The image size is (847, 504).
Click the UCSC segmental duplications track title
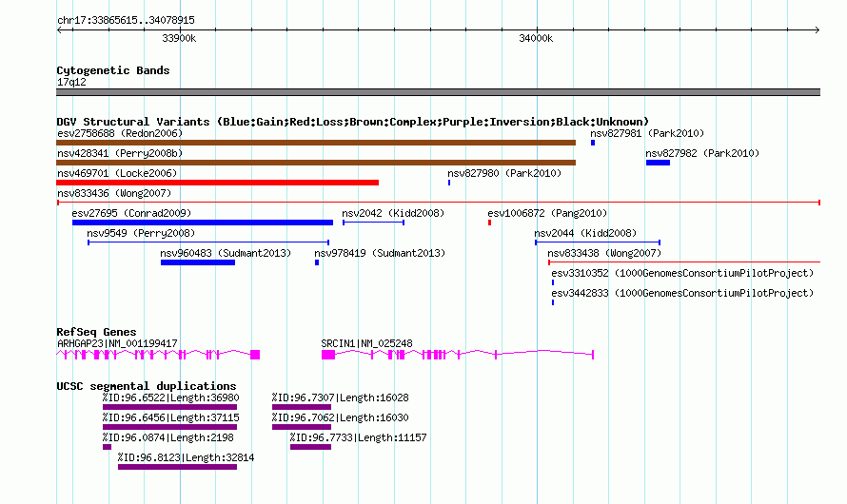(147, 386)
